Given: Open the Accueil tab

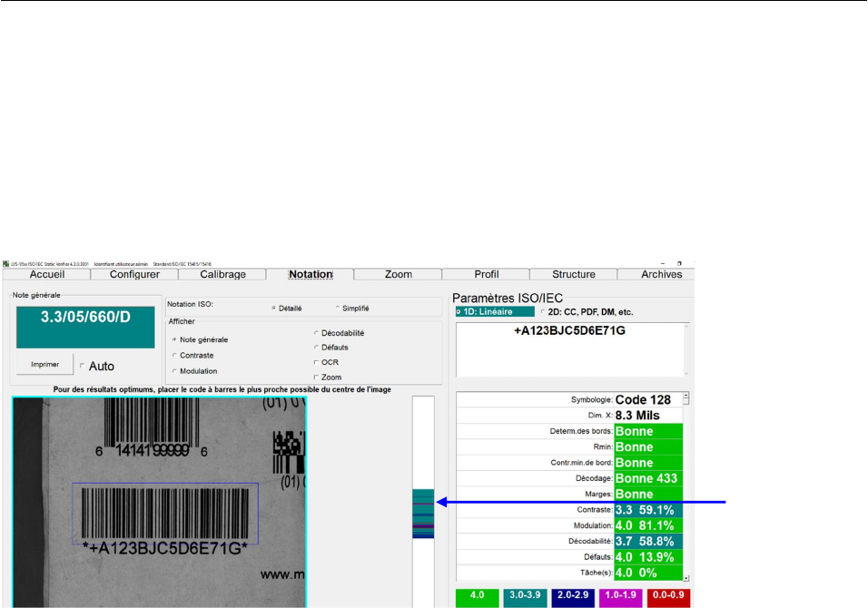Looking at the screenshot, I should pos(47,274).
